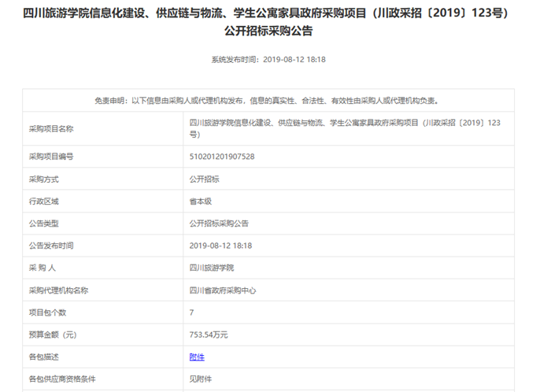Select the 省本级 value cell
Image resolution: width=551 pixels, height=392 pixels.
[349, 201]
